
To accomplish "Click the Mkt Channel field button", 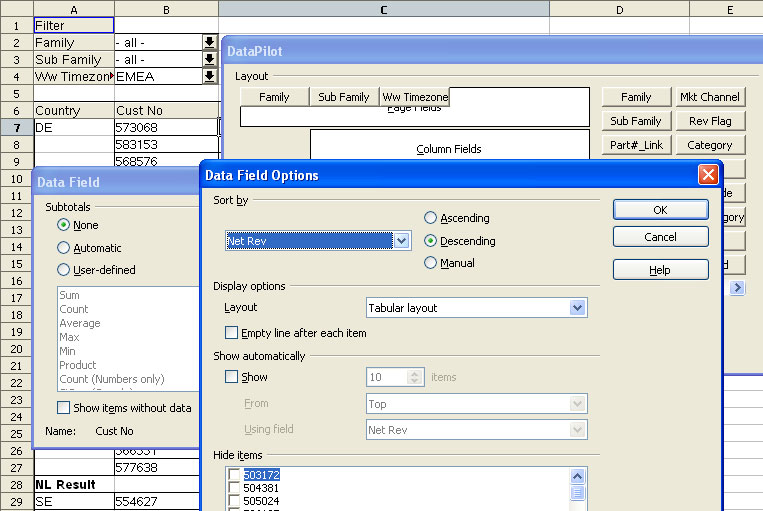I will 710,97.
